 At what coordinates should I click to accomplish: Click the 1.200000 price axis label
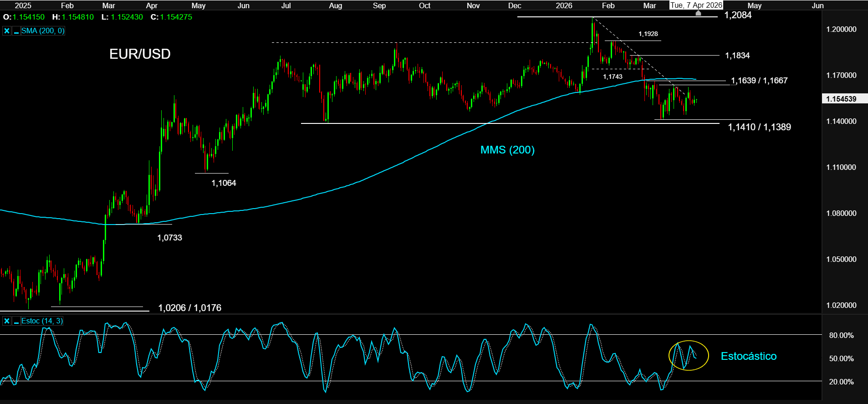[841, 29]
